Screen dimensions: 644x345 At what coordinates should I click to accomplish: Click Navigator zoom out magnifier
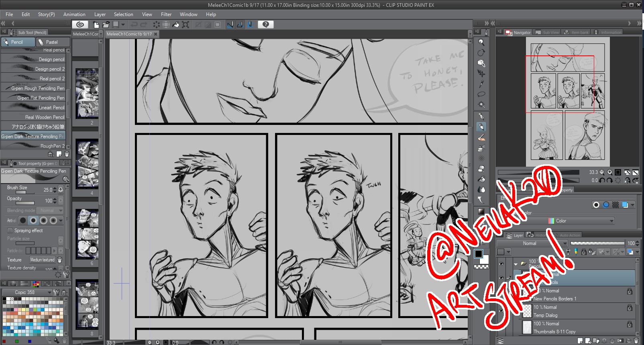click(602, 172)
